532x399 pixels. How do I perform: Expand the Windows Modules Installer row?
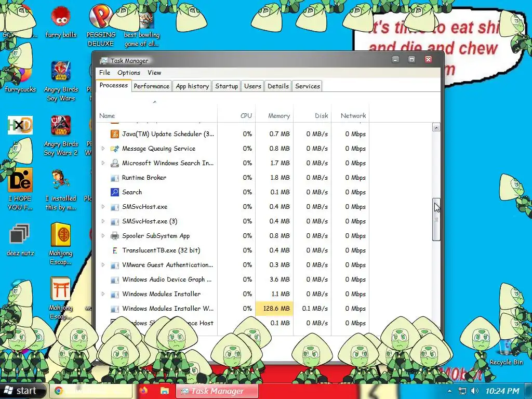point(103,294)
